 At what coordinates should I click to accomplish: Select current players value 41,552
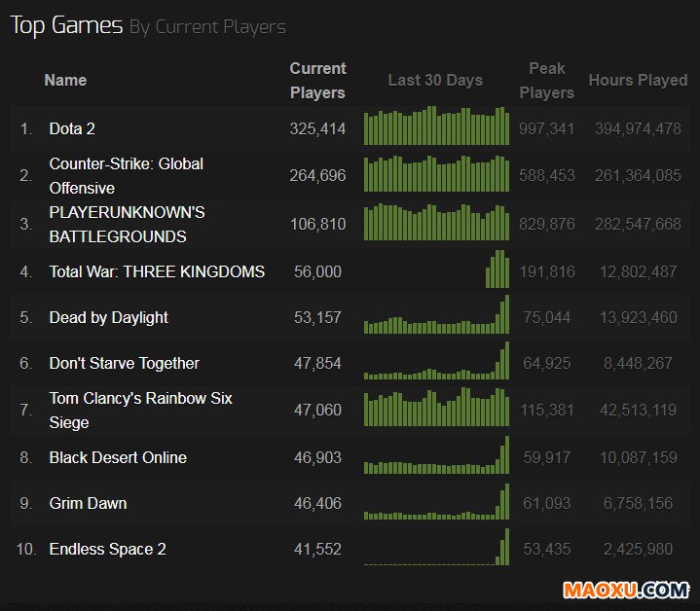pos(317,549)
